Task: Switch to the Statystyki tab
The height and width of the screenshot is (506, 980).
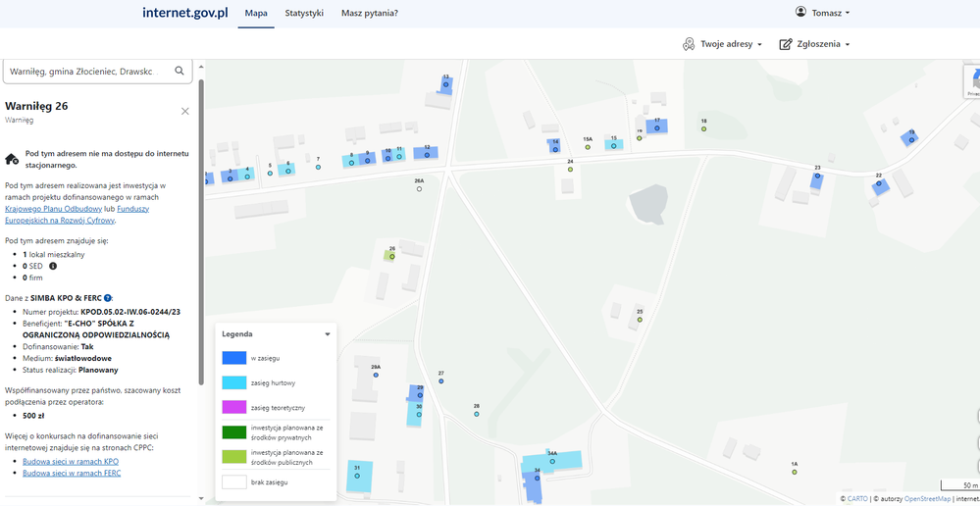Action: coord(304,14)
